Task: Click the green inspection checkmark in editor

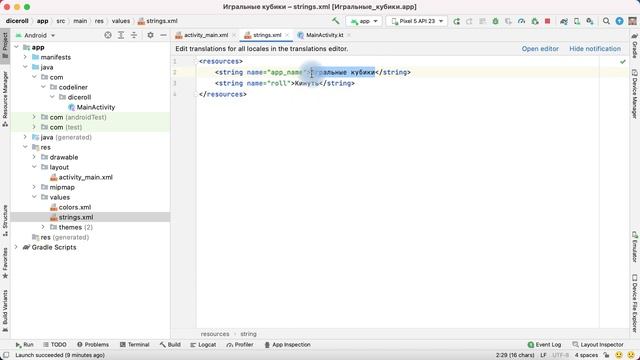Action: (x=622, y=62)
